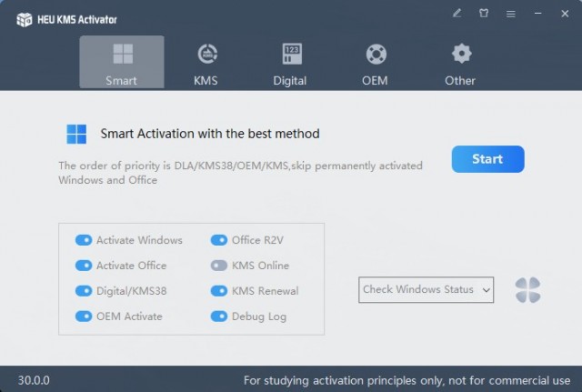
Task: Open the KMS tab icon
Action: tap(206, 54)
